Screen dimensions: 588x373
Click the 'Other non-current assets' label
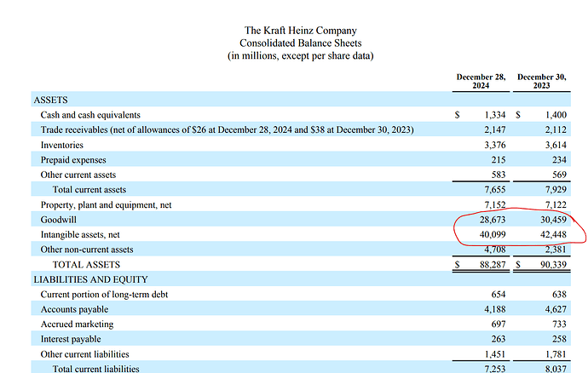coord(87,250)
